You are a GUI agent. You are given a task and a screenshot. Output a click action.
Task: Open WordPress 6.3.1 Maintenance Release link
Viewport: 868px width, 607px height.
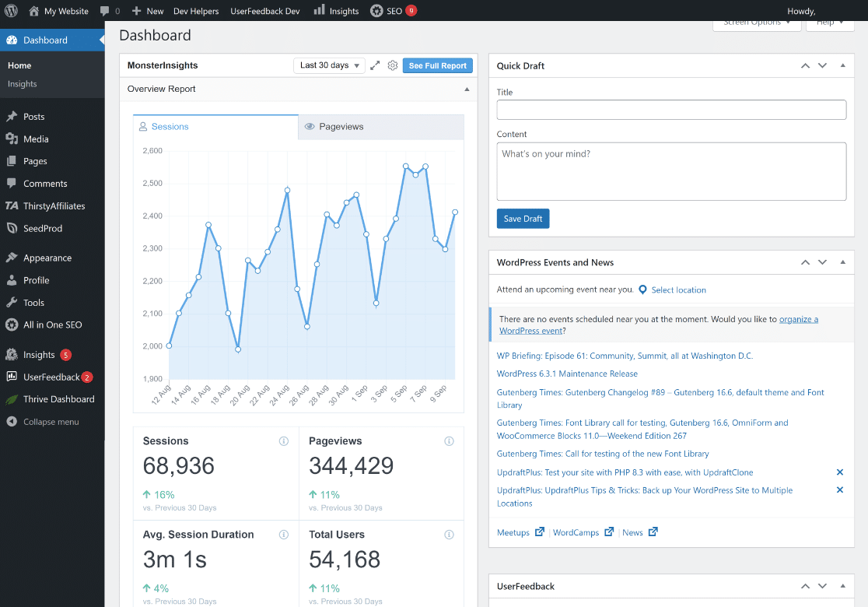[x=567, y=374]
